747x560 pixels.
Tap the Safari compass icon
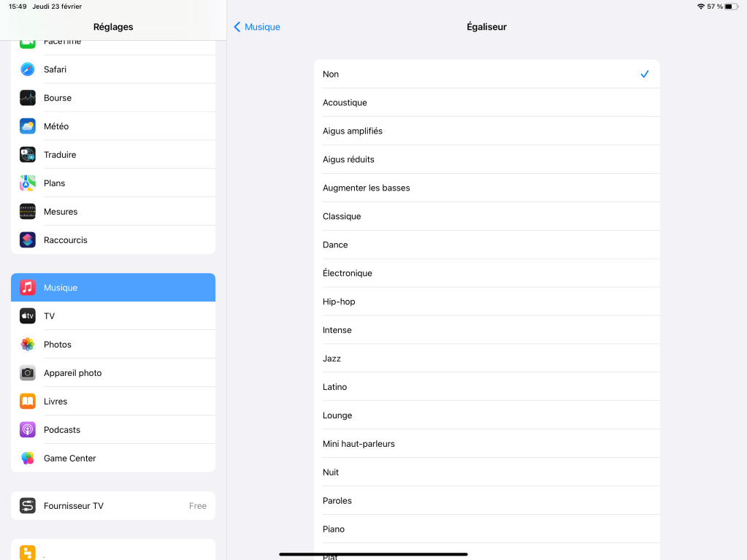coord(28,69)
